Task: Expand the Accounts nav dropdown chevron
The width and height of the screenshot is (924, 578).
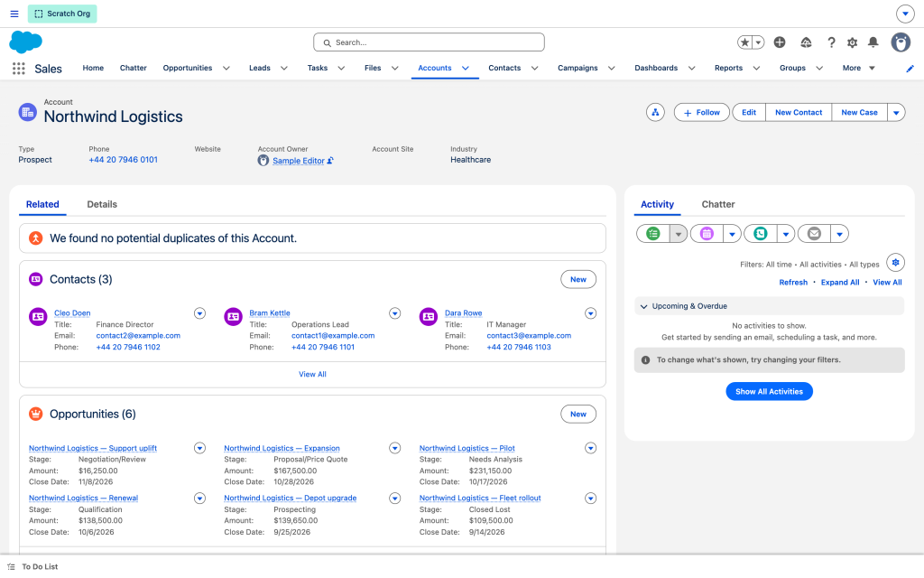Action: click(x=466, y=69)
